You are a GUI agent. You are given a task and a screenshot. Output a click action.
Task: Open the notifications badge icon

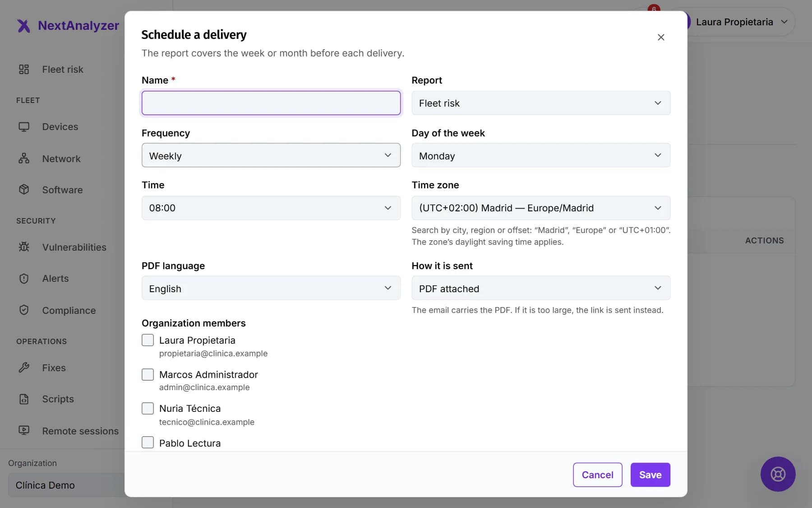654,9
